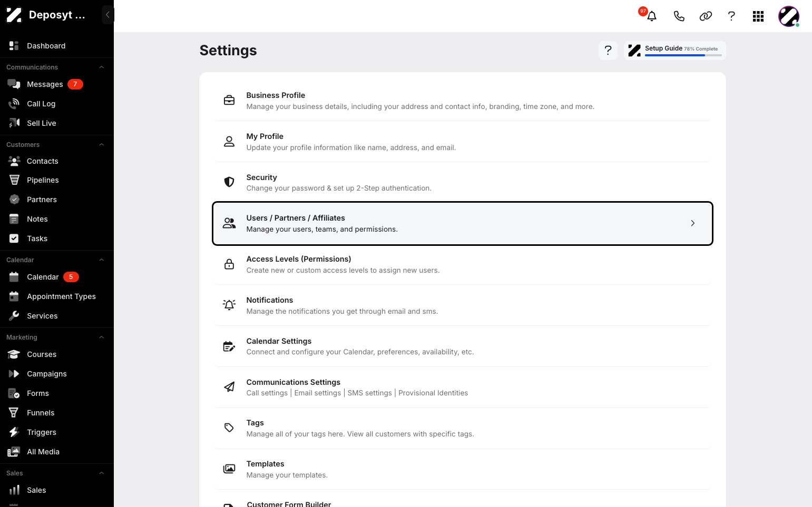
Task: Click the link chain icon in header
Action: click(x=706, y=16)
